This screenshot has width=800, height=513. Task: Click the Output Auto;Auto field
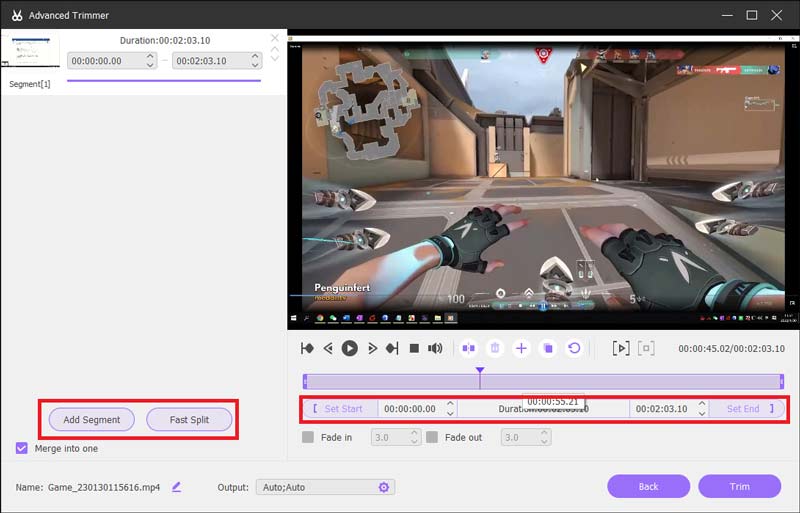[325, 487]
